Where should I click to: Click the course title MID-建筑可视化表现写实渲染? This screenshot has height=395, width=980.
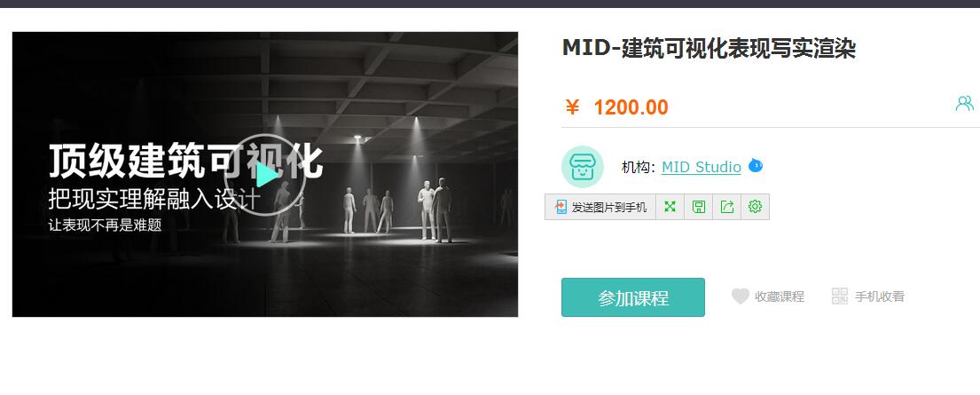pyautogui.click(x=709, y=48)
